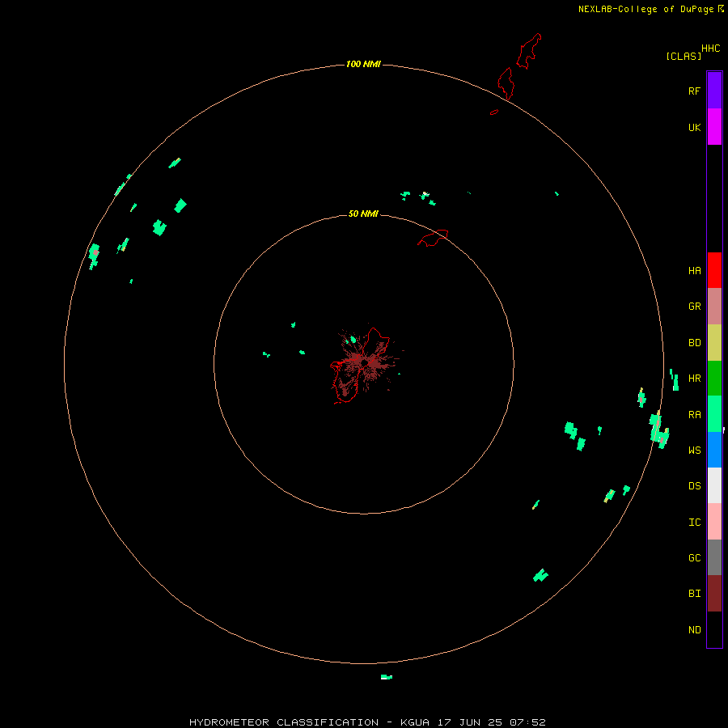
Task: Select the GC gray legend swatch
Action: pyautogui.click(x=714, y=557)
